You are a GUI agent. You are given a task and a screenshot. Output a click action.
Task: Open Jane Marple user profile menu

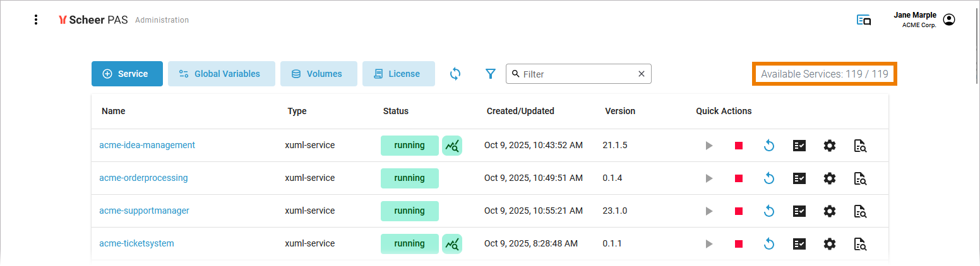pyautogui.click(x=948, y=20)
